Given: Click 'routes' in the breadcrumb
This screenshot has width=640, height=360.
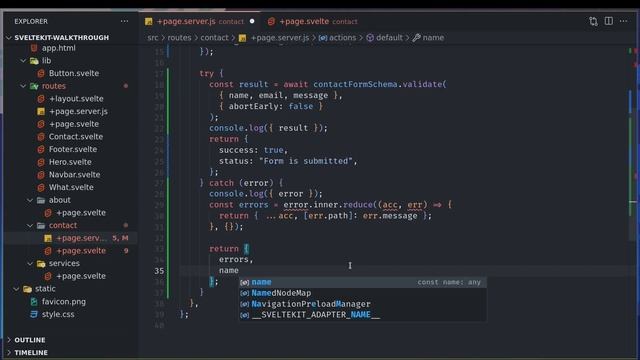Looking at the screenshot, I should (x=179, y=38).
